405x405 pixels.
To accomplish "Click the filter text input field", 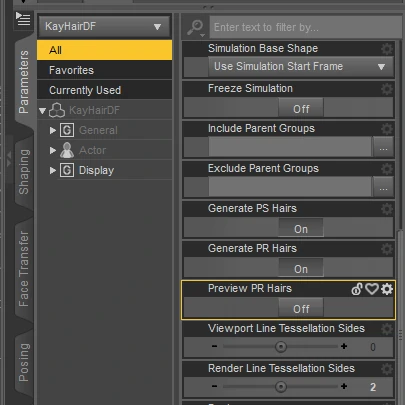I will click(305, 27).
